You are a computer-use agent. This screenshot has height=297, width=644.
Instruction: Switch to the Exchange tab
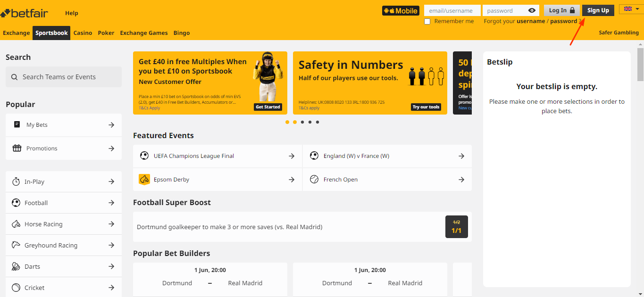coord(16,33)
